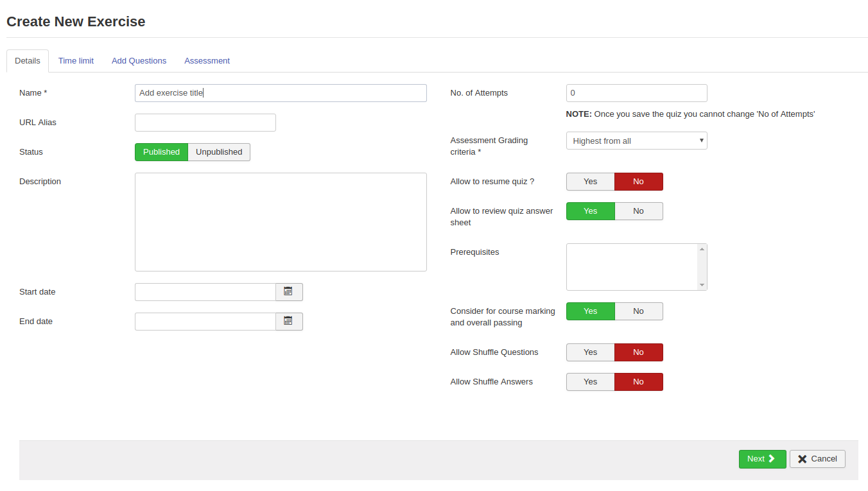Set status to Published
868x491 pixels.
point(161,152)
